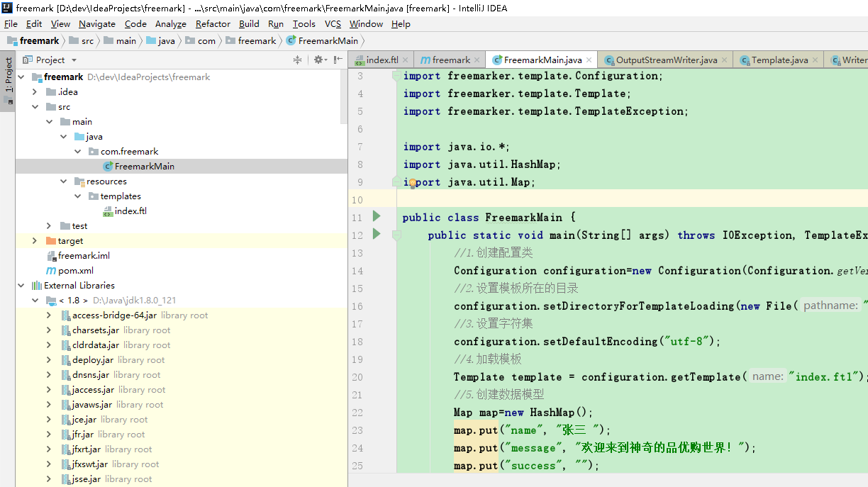Image resolution: width=868 pixels, height=487 pixels.
Task: Close the FreemarkMain.java editor tab
Action: [589, 60]
